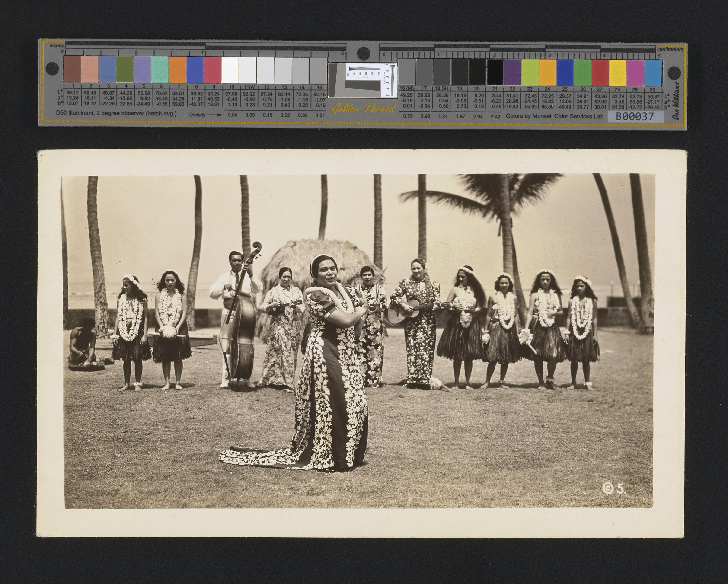Screen dimensions: 728x584
Task: Pick the teal patch numbered 6
Action: tap(160, 69)
